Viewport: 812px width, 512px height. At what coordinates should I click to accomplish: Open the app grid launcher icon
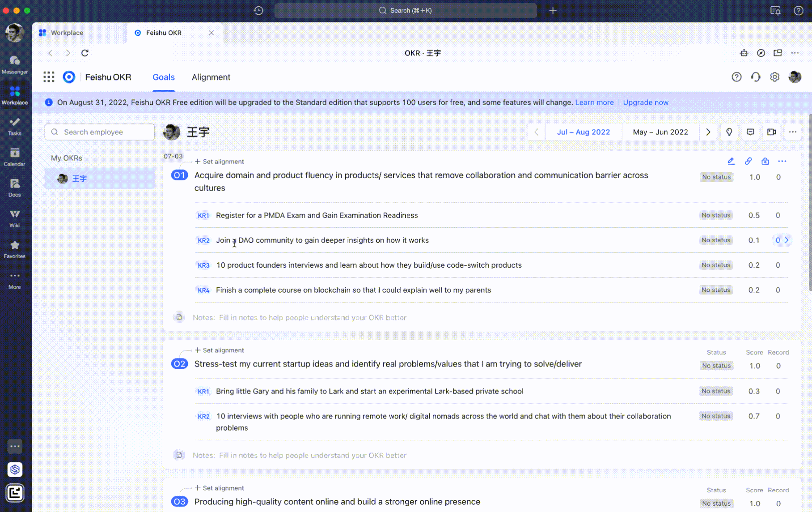(x=49, y=77)
